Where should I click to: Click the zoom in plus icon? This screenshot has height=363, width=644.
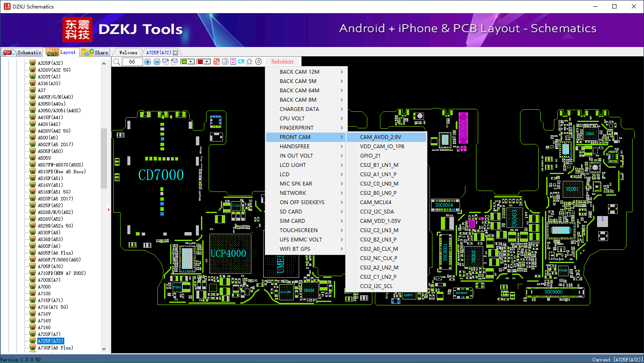click(x=148, y=62)
